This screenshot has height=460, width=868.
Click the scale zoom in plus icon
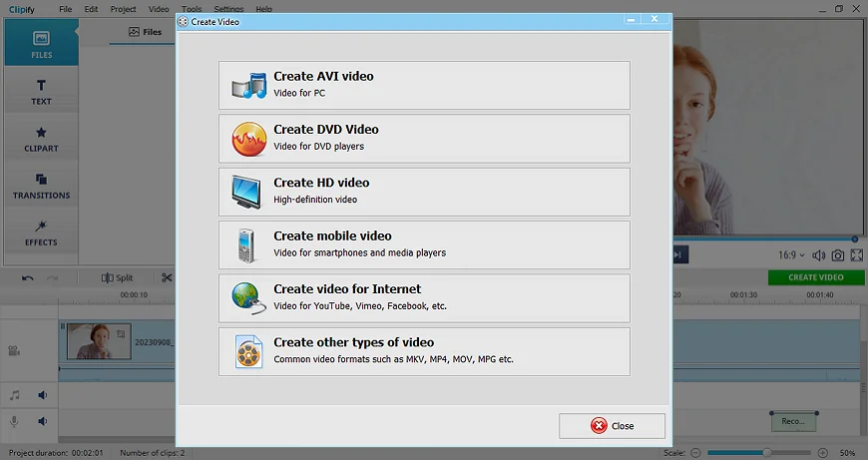pyautogui.click(x=823, y=453)
